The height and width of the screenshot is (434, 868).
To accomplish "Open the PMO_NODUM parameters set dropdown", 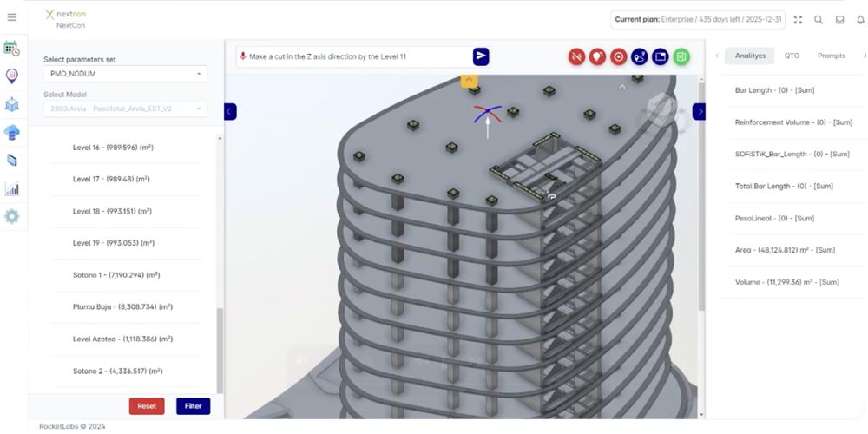I will click(x=126, y=74).
